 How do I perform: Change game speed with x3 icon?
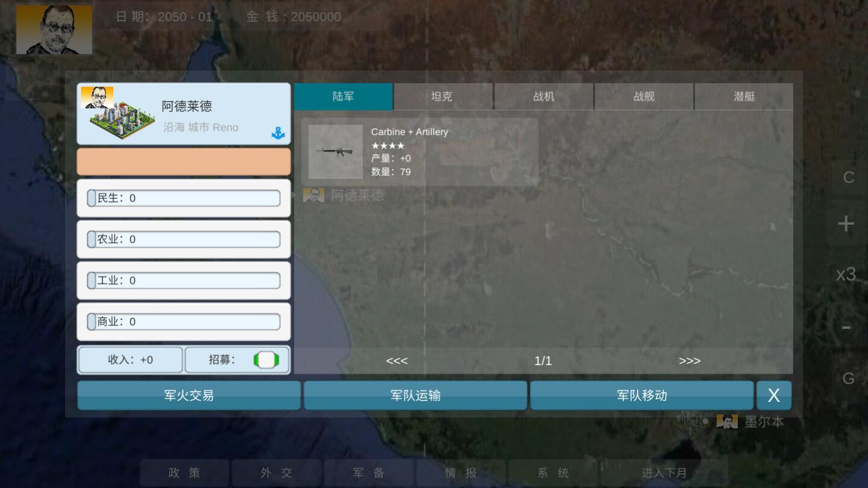coord(846,274)
